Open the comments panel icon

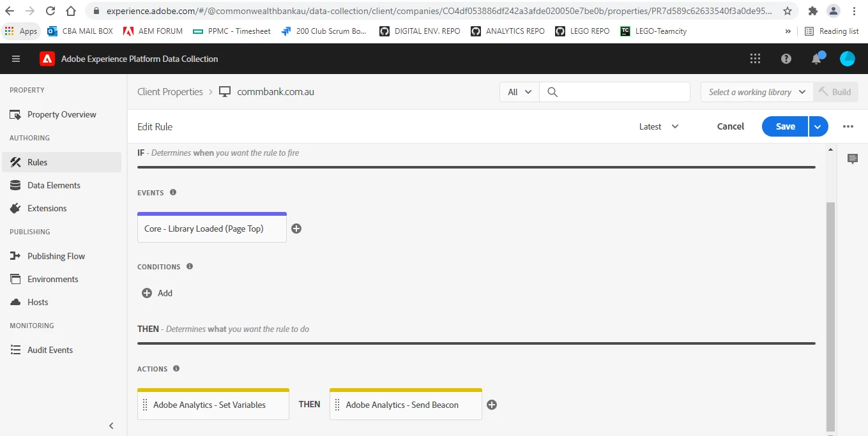[853, 159]
